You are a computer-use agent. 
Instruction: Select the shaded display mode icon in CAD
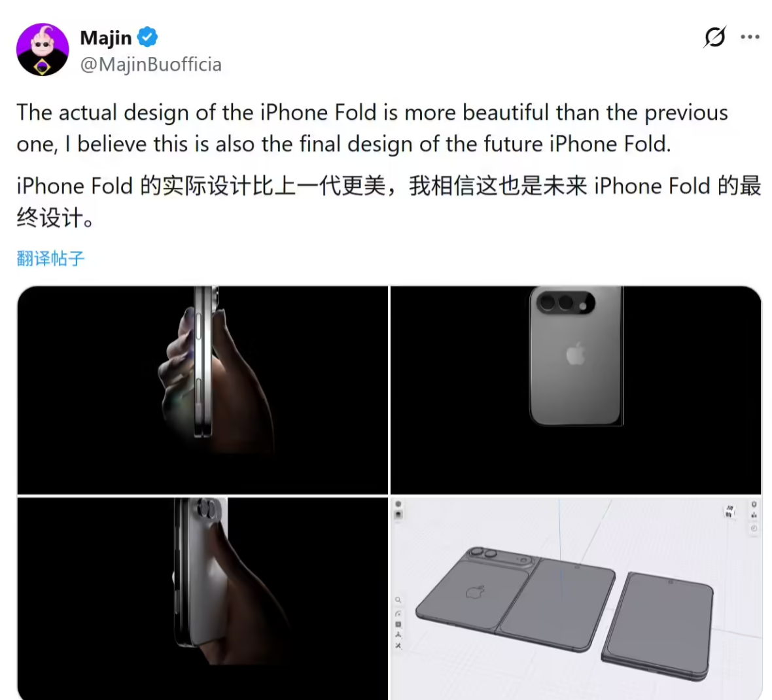[398, 514]
